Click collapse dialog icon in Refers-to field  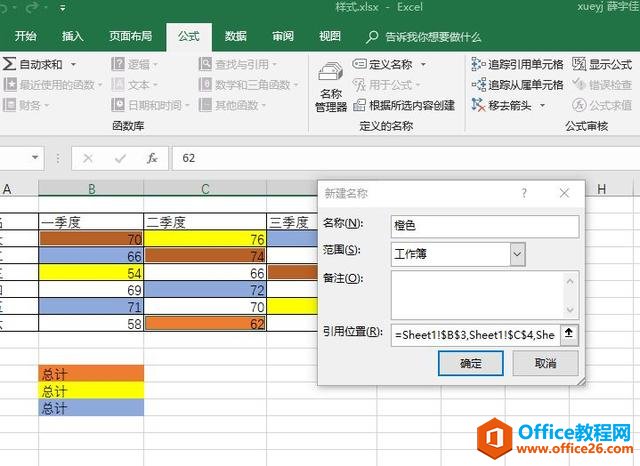[569, 332]
